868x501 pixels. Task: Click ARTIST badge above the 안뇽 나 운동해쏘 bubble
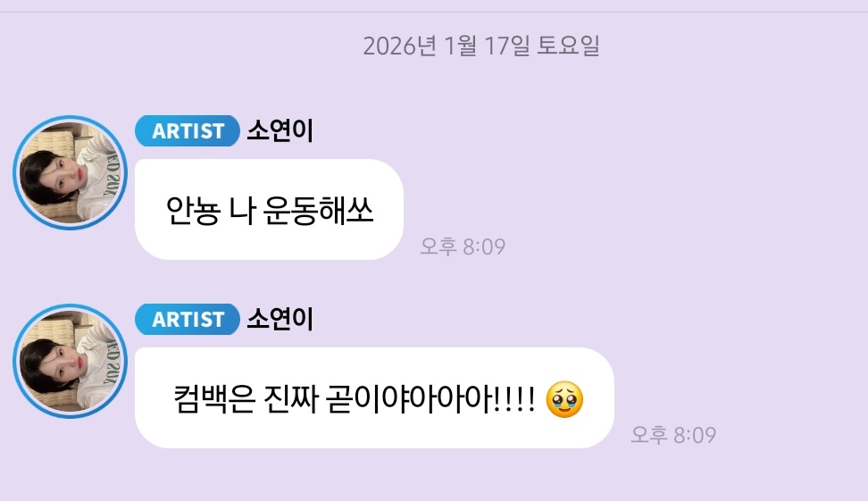(x=188, y=131)
